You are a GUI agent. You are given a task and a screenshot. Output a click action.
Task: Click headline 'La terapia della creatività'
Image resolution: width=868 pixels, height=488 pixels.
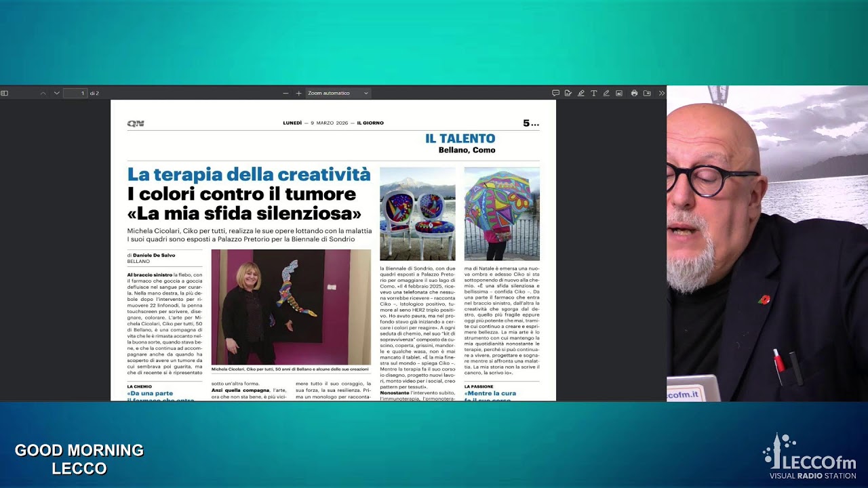[x=249, y=174]
